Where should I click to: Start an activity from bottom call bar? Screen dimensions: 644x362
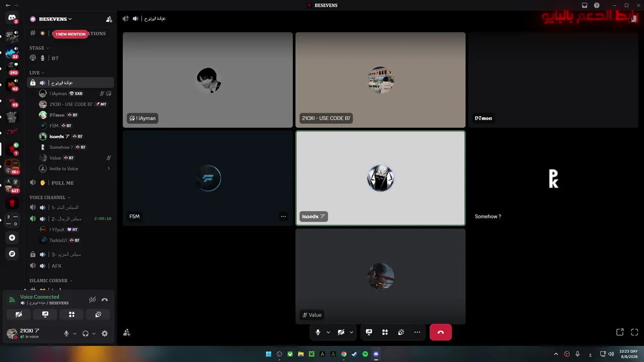pyautogui.click(x=385, y=332)
